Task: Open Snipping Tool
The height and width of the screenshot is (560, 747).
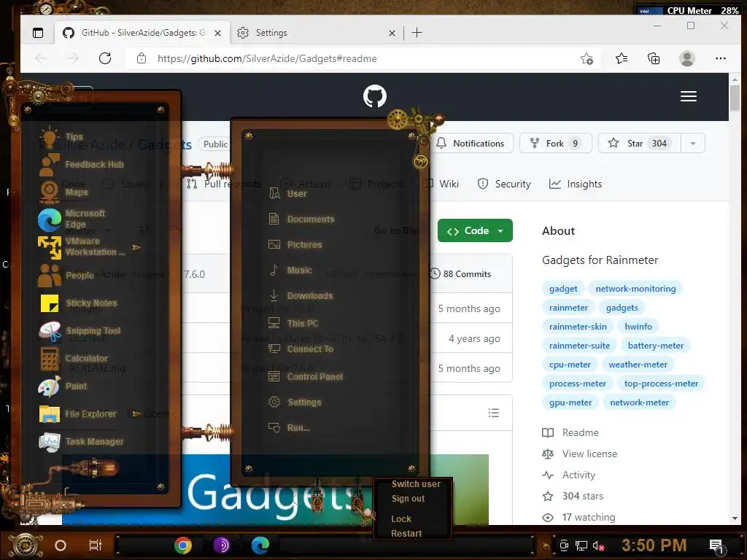Action: [x=80, y=331]
